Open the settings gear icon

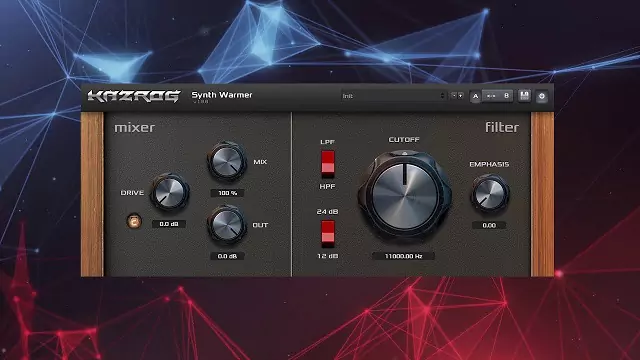click(542, 96)
